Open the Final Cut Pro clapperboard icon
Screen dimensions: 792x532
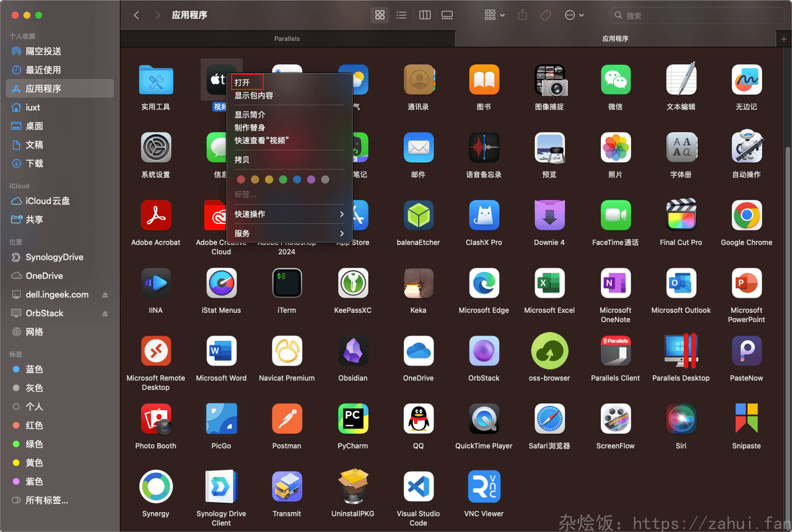coord(681,216)
